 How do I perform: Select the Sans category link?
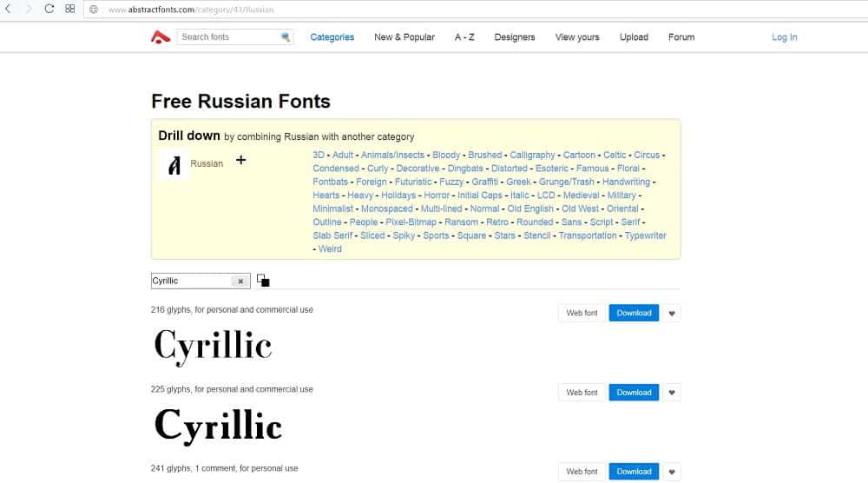(x=571, y=222)
